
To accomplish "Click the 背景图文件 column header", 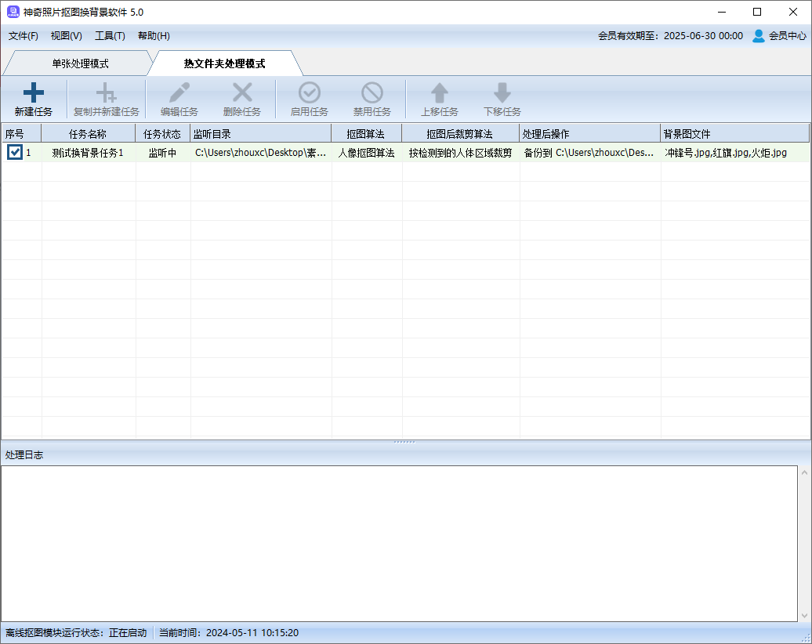I will click(x=735, y=133).
